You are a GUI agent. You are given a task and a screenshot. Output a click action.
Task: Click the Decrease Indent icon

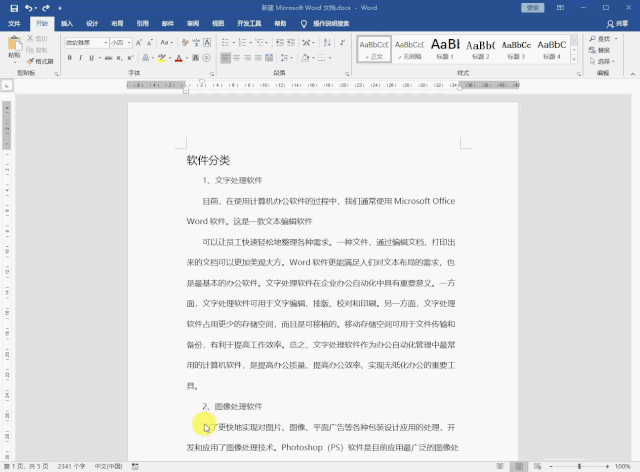(x=280, y=42)
